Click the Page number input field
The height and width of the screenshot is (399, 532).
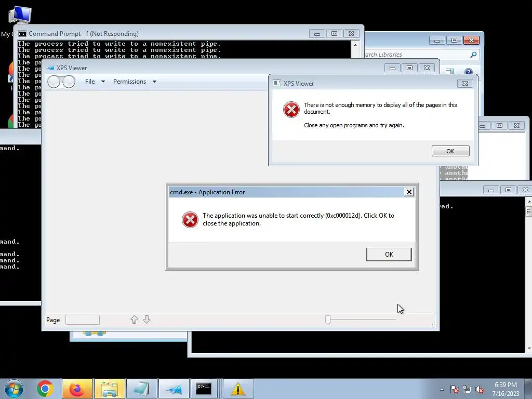coord(83,320)
